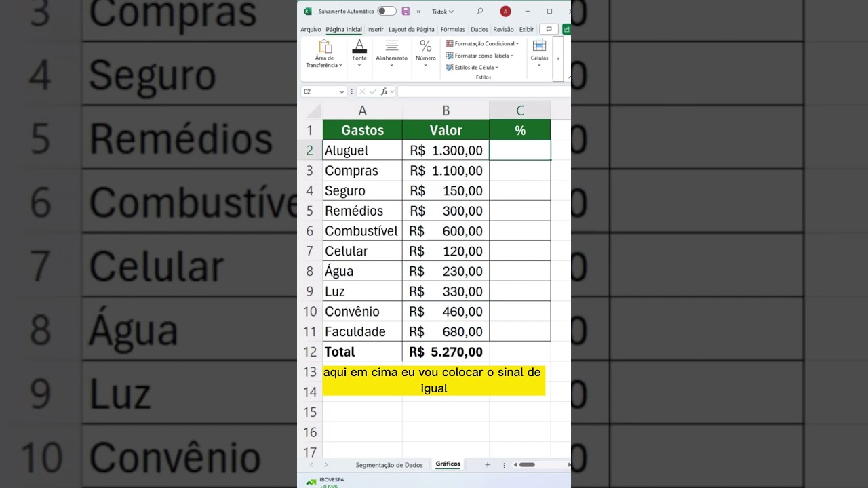Click into the formula bar input
The width and height of the screenshot is (868, 488).
pyautogui.click(x=484, y=91)
